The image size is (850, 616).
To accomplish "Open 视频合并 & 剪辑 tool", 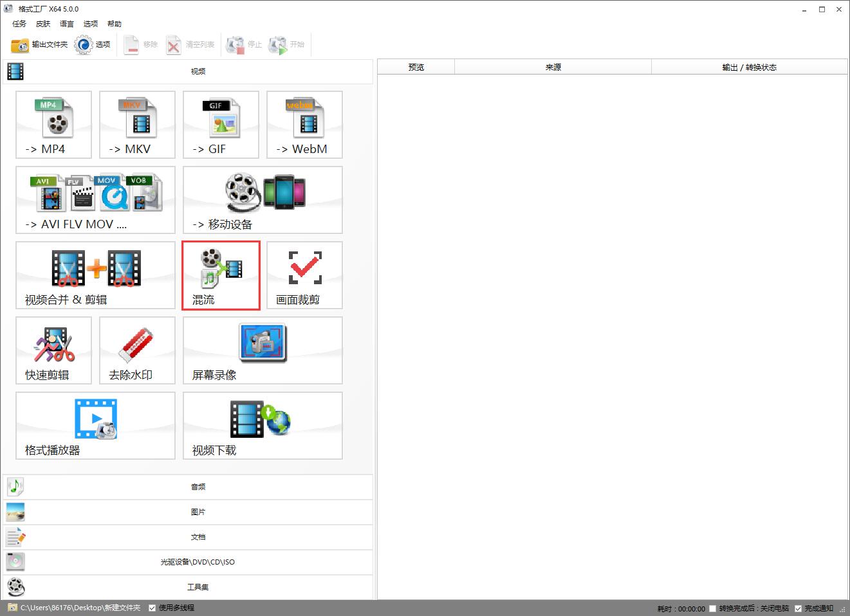I will [x=95, y=275].
